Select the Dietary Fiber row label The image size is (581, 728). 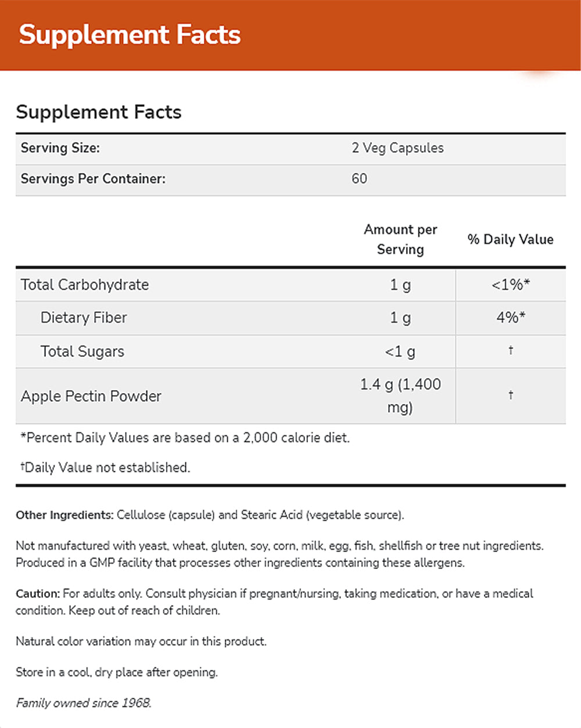[x=84, y=318]
